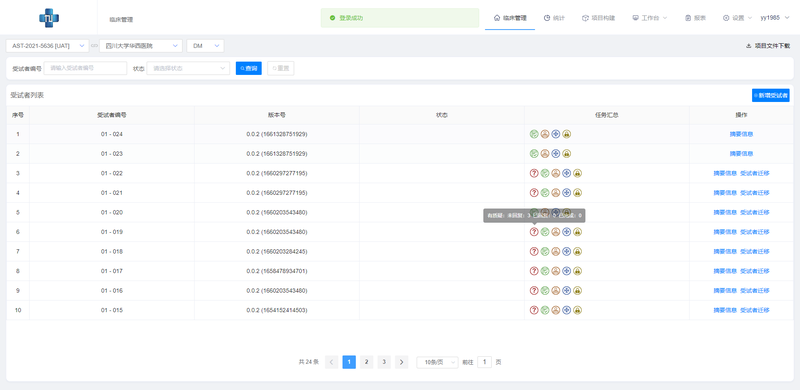Click version 0.0.2 (1658478934701)
The height and width of the screenshot is (390, 800).
click(x=277, y=271)
